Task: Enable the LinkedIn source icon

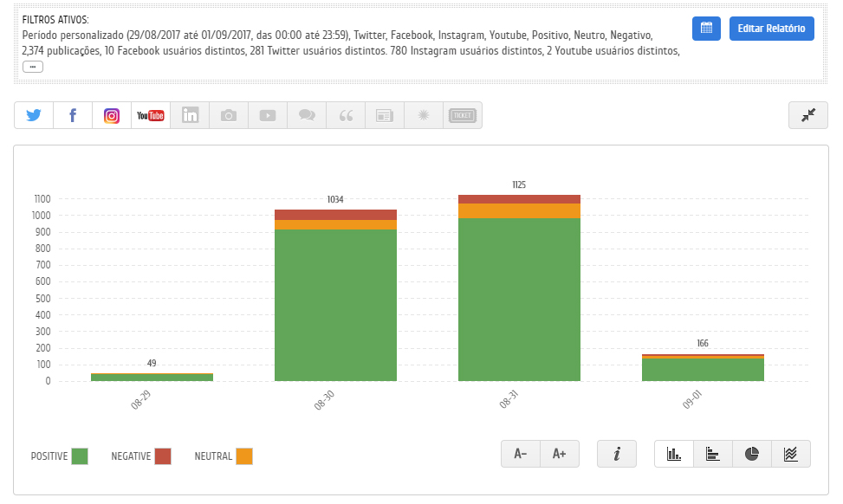Action: [x=190, y=115]
